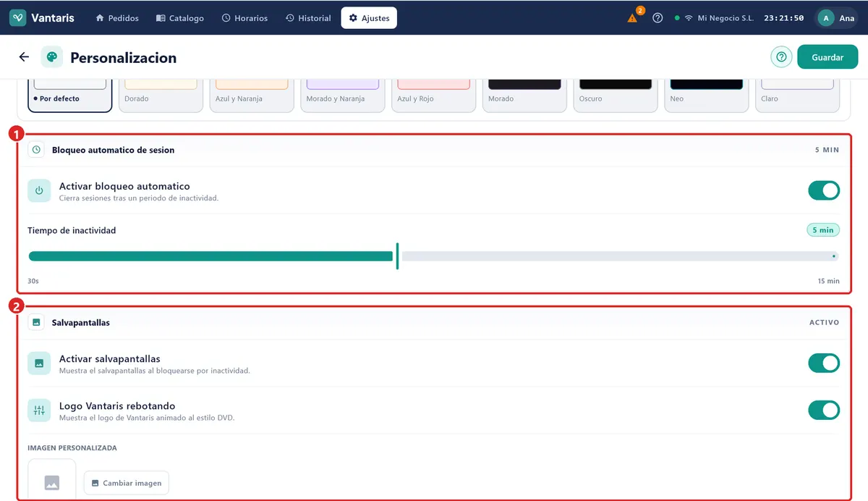Open the Pedidos tab
This screenshot has height=501, width=868.
point(117,18)
